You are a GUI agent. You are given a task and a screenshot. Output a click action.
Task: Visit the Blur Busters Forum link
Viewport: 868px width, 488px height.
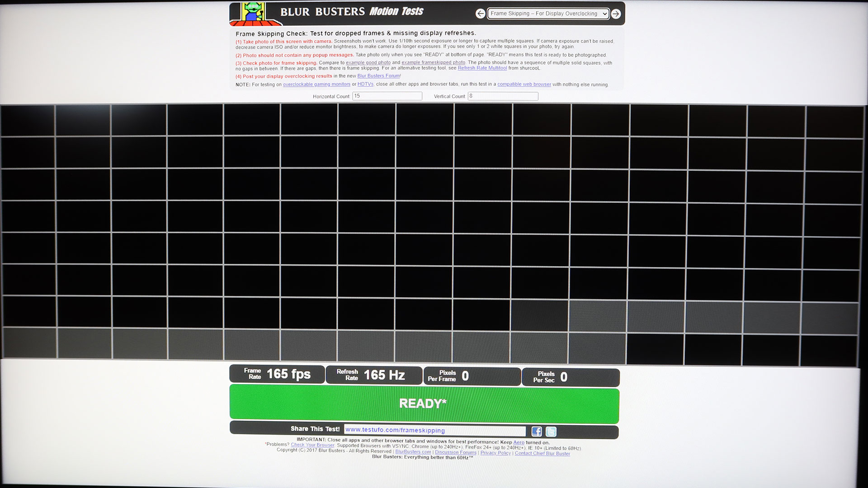tap(378, 76)
